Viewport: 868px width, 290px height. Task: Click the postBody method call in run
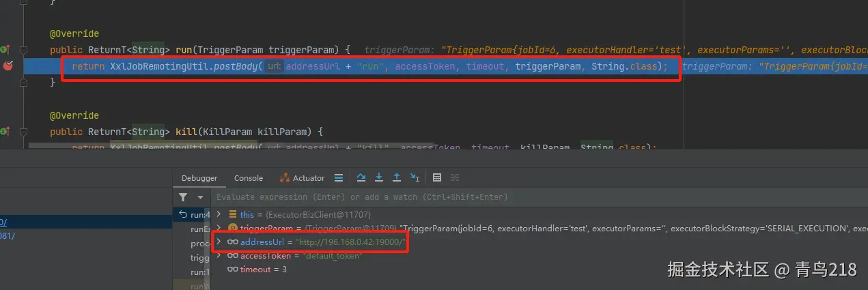(236, 66)
